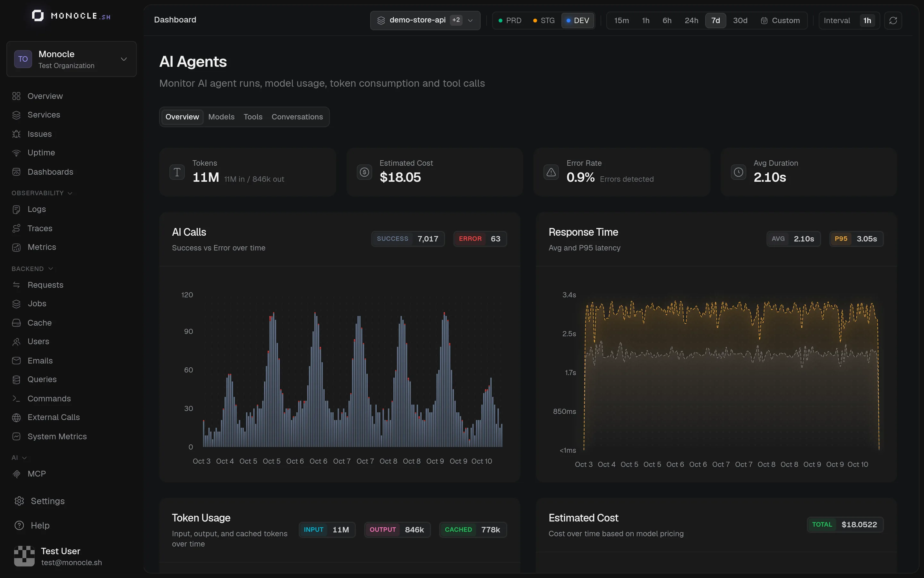Image resolution: width=924 pixels, height=578 pixels.
Task: Click the refresh icon in top bar
Action: coord(893,20)
